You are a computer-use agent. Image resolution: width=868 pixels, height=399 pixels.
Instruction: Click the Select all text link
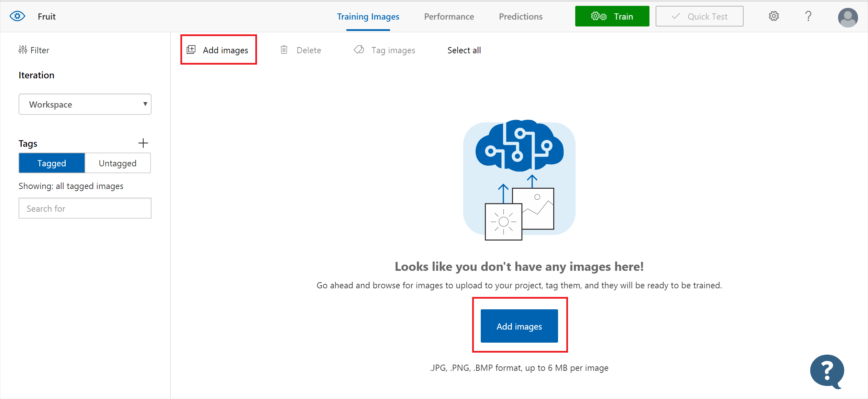coord(465,51)
